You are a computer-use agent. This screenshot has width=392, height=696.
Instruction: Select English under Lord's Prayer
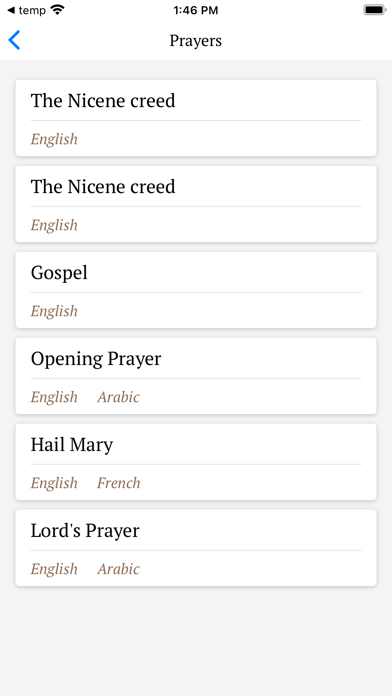point(54,569)
